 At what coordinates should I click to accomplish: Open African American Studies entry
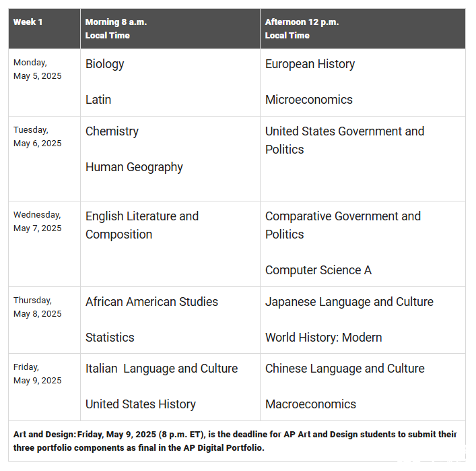tap(151, 302)
